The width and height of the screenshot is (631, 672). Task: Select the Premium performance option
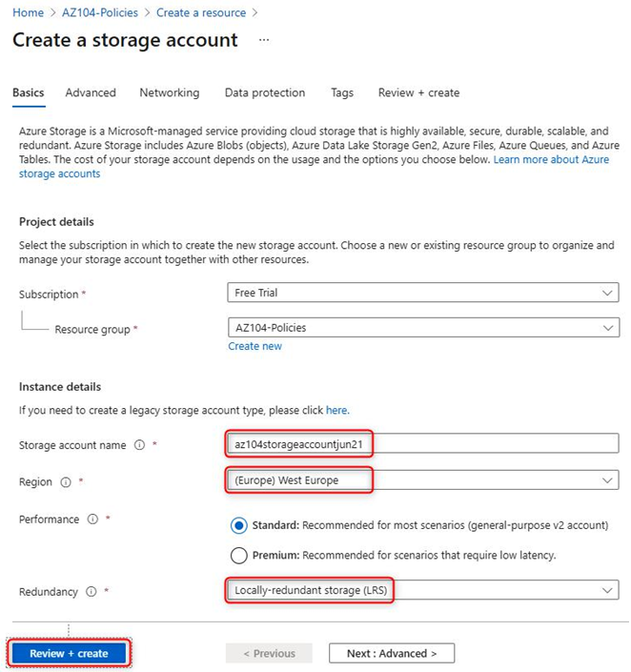tap(238, 556)
